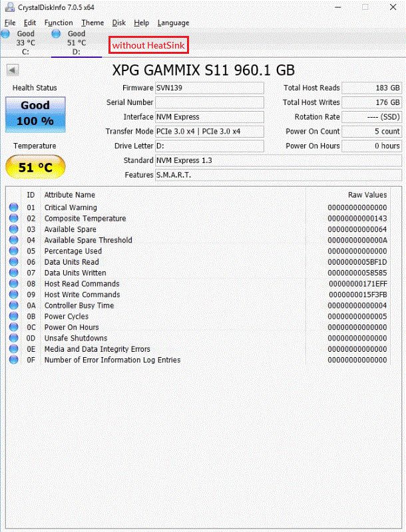Click Rotation Rate value ---- (SSD)
This screenshot has height=532, width=406.
click(x=371, y=117)
